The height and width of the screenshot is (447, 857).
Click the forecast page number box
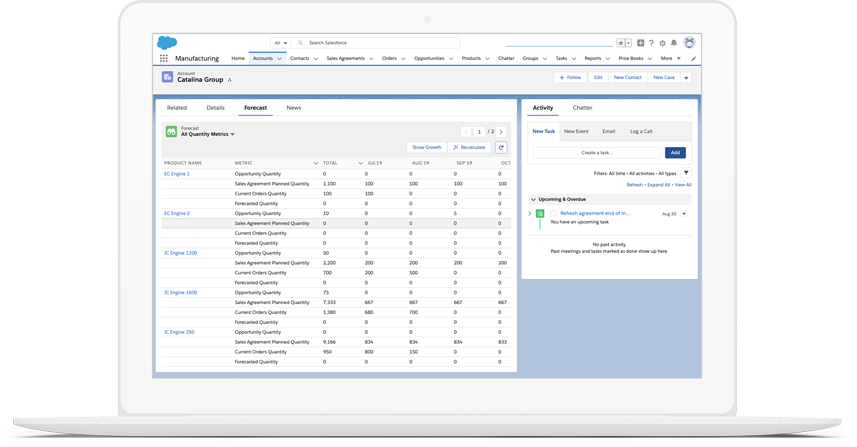[x=479, y=132]
